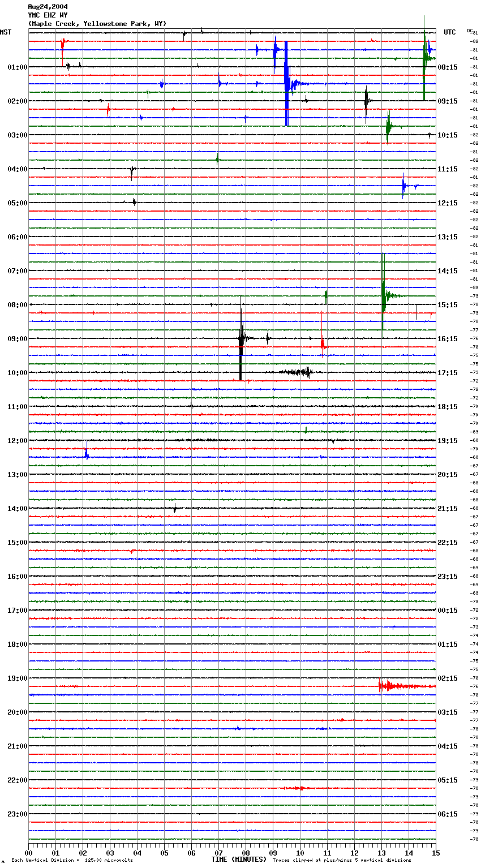Viewport: 481px width, 868px height.
Task: Select the 14:00 MST row label
Action: pos(18,509)
